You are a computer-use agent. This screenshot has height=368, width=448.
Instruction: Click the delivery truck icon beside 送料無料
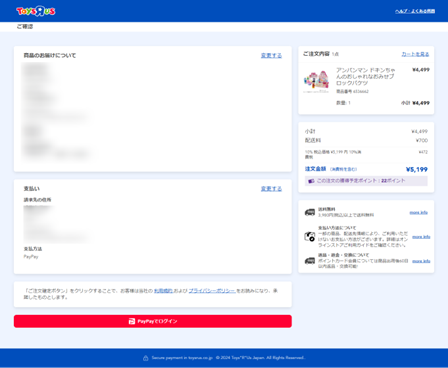point(310,212)
